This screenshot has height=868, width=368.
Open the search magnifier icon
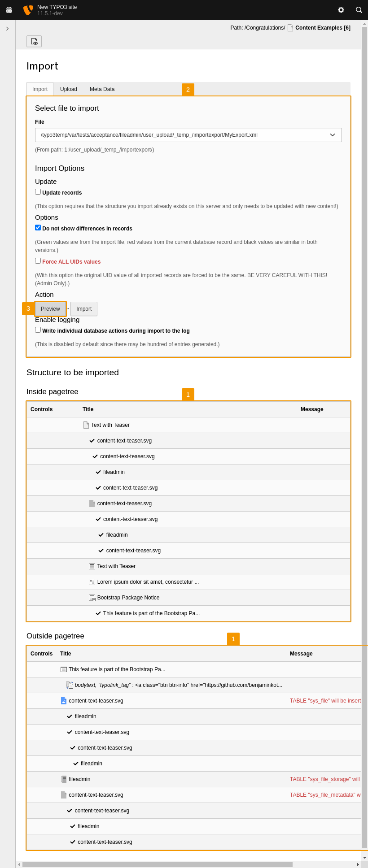(359, 10)
